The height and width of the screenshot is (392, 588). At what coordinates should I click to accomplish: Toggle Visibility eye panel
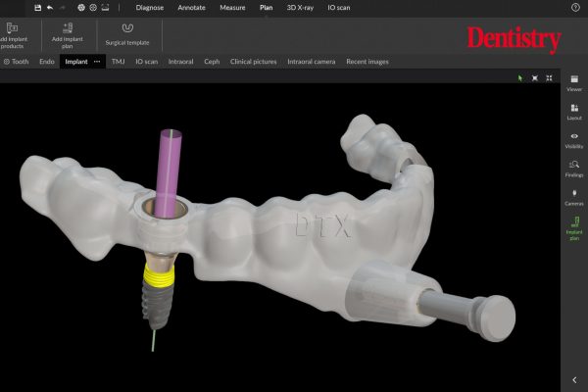click(x=573, y=139)
